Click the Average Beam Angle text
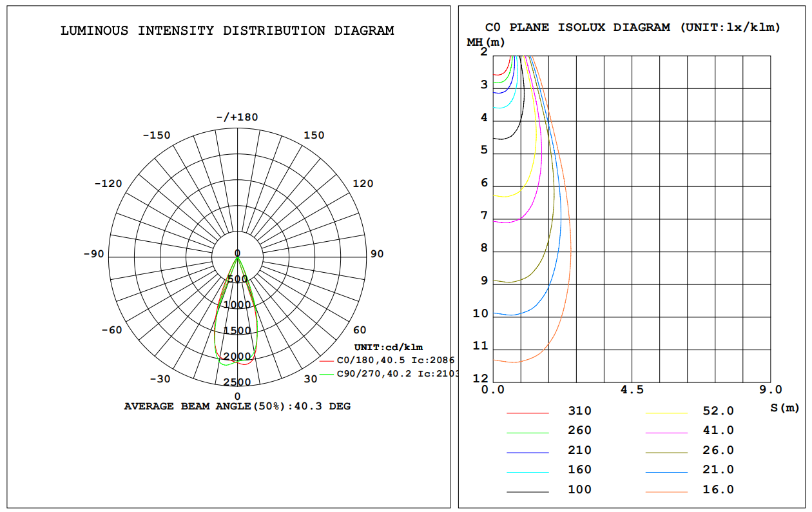The width and height of the screenshot is (812, 512). [237, 406]
